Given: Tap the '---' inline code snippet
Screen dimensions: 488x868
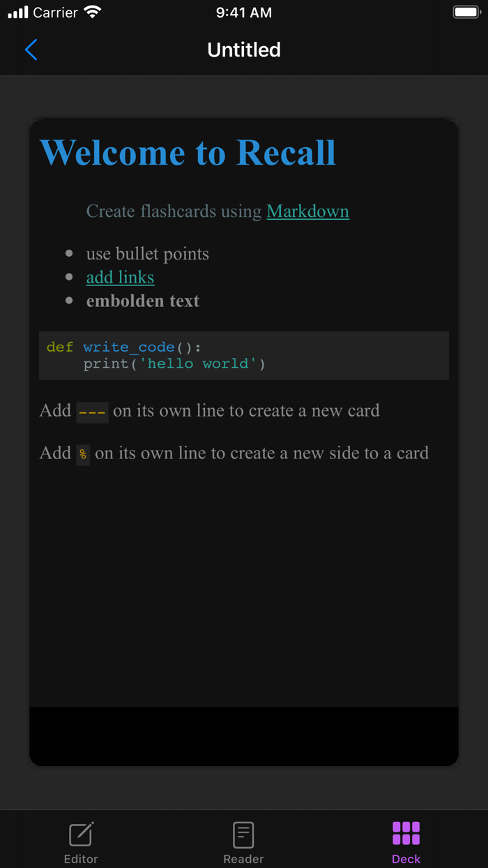Looking at the screenshot, I should coord(92,412).
